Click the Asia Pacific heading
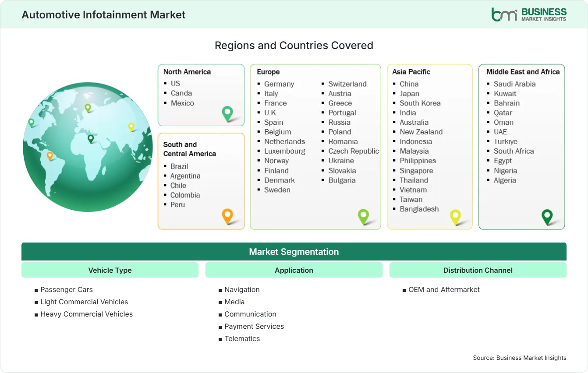The image size is (588, 373). pyautogui.click(x=411, y=72)
